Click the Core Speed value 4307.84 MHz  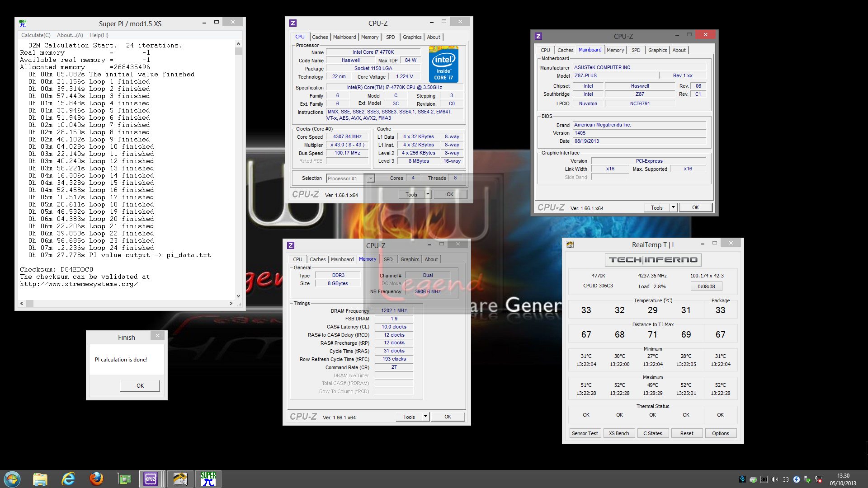pyautogui.click(x=347, y=136)
